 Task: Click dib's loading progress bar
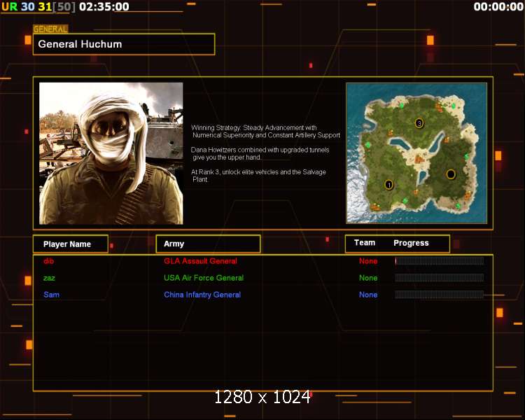[439, 261]
